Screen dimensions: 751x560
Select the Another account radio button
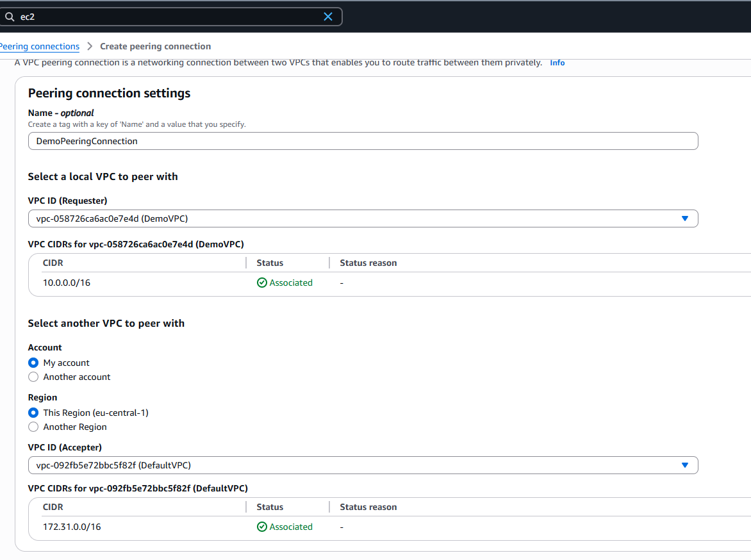click(33, 377)
